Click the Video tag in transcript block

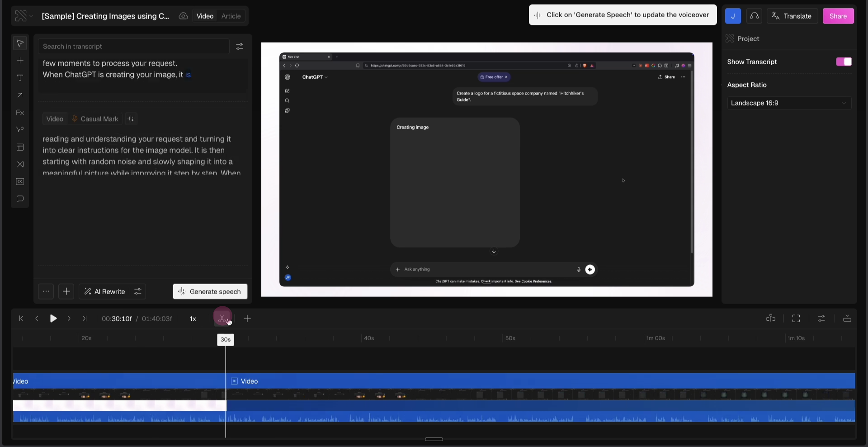pyautogui.click(x=55, y=119)
